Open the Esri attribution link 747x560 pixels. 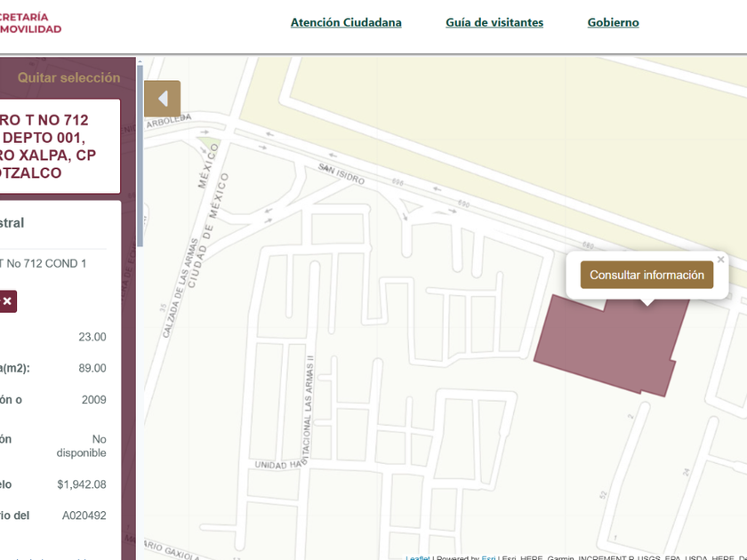pos(489,557)
